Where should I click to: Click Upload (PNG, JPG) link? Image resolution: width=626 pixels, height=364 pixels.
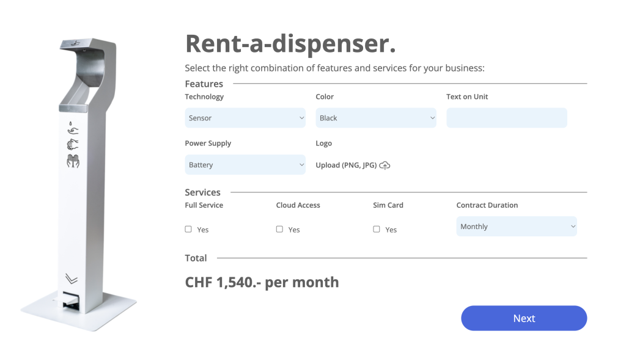click(346, 165)
